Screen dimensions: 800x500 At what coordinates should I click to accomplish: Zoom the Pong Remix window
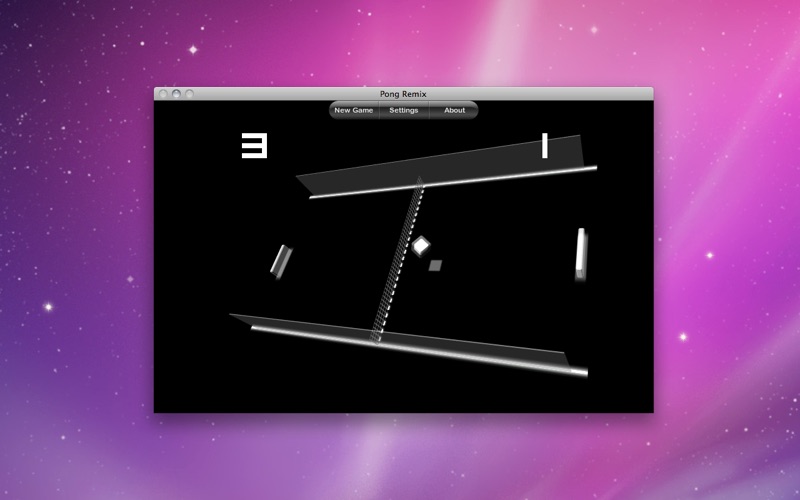tap(189, 94)
